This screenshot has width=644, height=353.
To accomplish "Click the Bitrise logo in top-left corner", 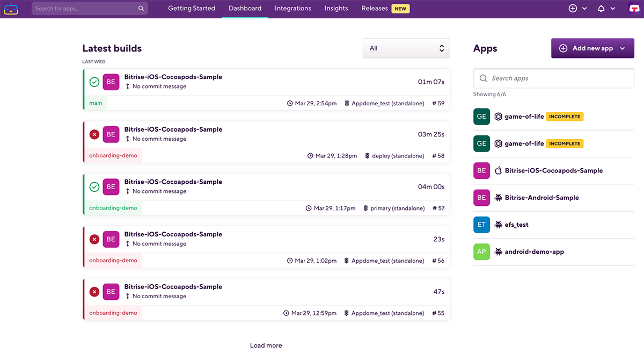I will tap(11, 9).
